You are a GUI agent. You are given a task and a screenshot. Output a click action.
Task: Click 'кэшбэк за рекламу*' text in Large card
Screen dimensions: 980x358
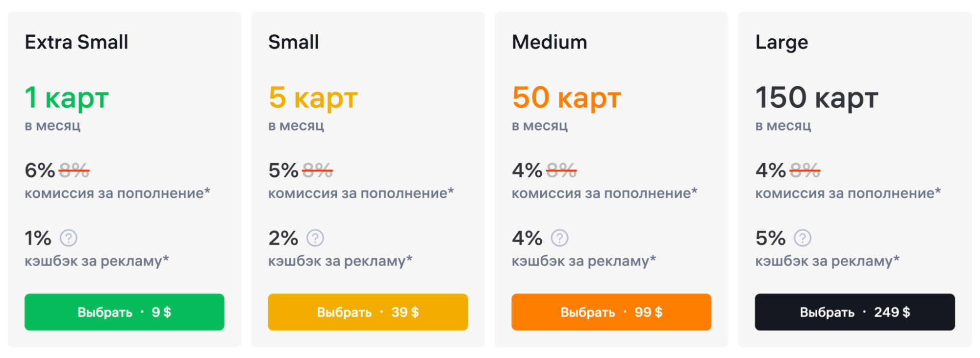(828, 261)
